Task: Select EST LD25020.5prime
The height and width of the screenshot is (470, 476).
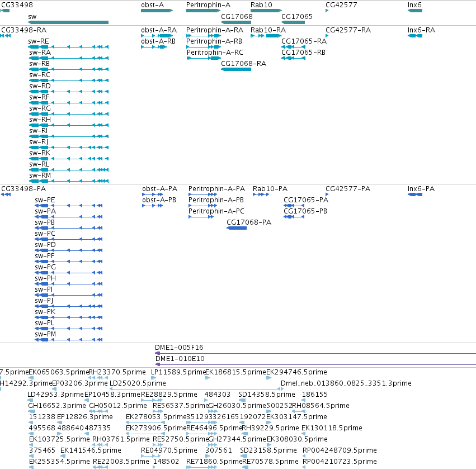Action: pyautogui.click(x=138, y=383)
